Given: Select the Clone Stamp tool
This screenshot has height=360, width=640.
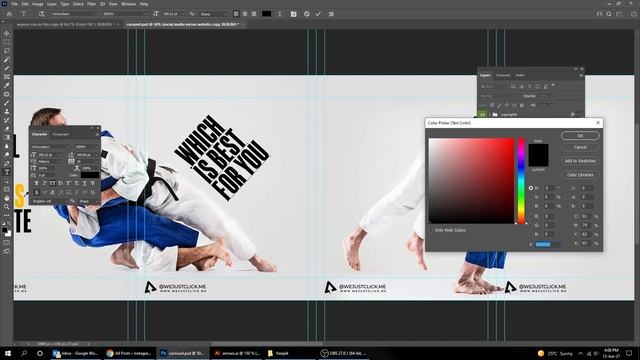Looking at the screenshot, I should [x=7, y=111].
